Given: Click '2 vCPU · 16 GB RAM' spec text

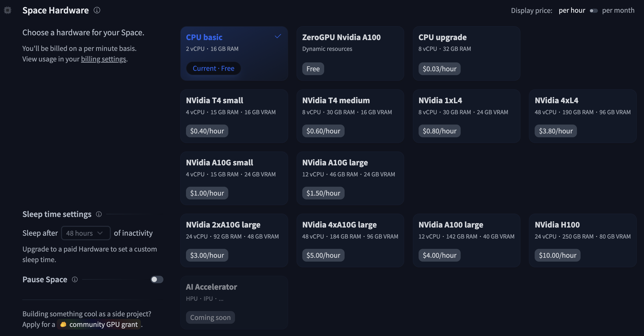Looking at the screenshot, I should (212, 49).
